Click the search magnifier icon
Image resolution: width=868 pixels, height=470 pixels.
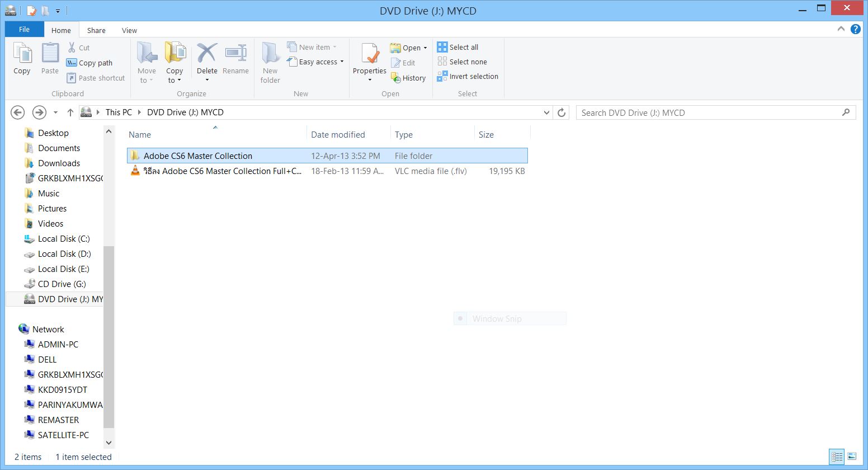(846, 112)
